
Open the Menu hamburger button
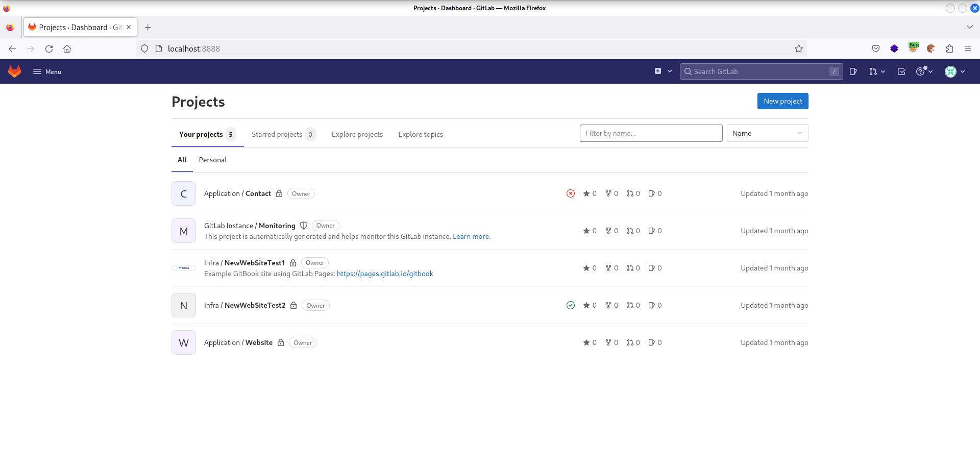click(47, 72)
